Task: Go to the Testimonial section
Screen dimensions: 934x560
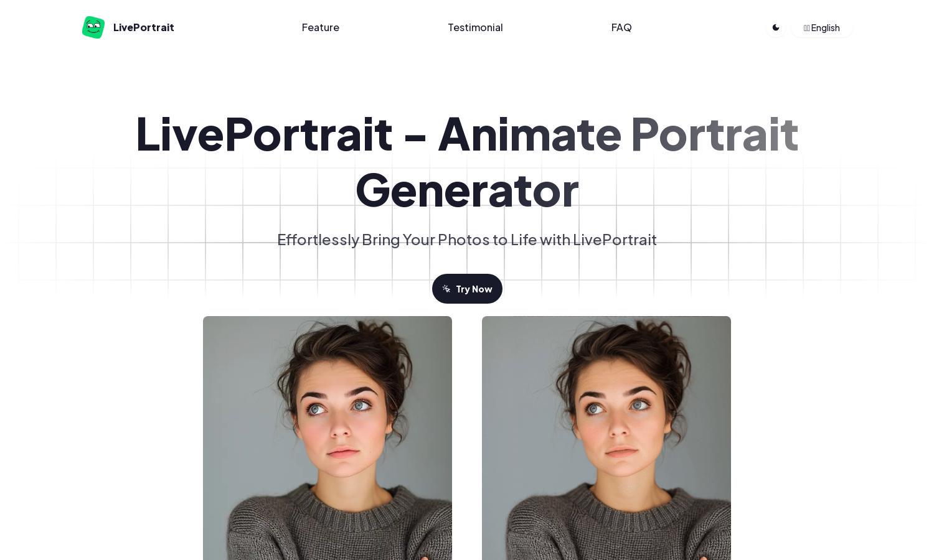Action: (475, 27)
